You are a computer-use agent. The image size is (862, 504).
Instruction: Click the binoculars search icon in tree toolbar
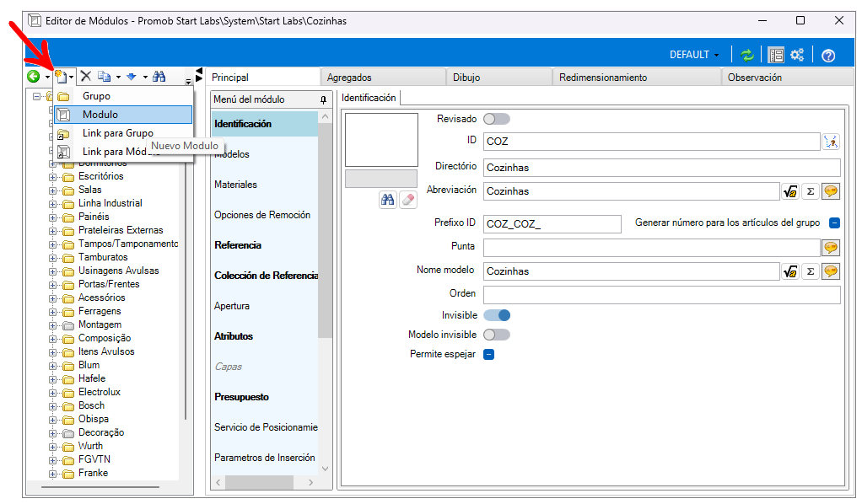tap(159, 77)
